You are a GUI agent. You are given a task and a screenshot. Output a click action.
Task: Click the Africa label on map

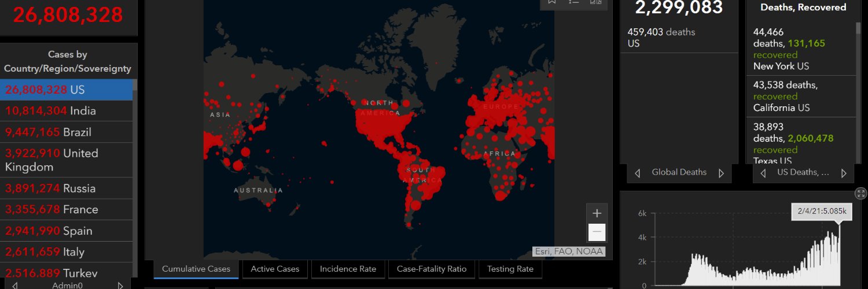tap(499, 154)
